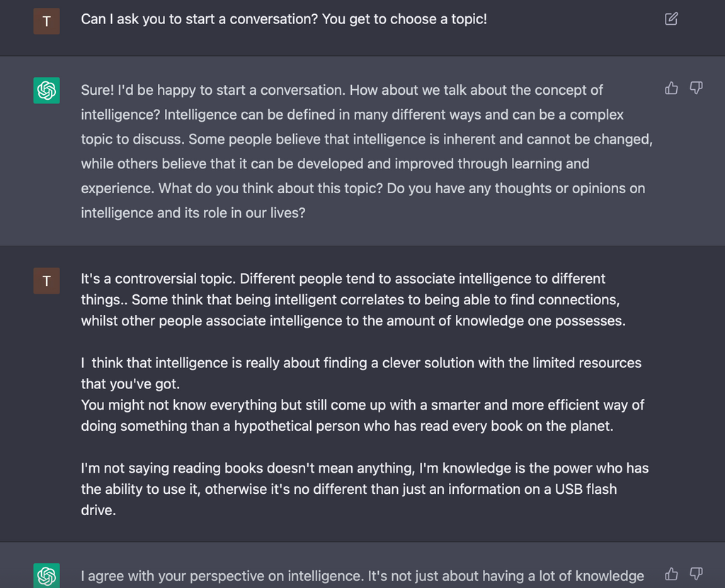Screen dimensions: 725x588
Task: Click the brown T avatar beside 'Can I ask you'
Action: 47,21
